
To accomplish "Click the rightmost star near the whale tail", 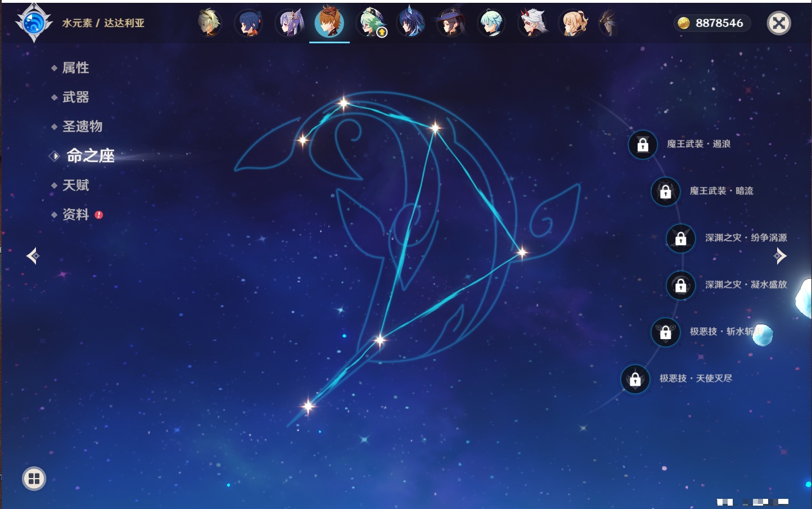I will tap(522, 253).
